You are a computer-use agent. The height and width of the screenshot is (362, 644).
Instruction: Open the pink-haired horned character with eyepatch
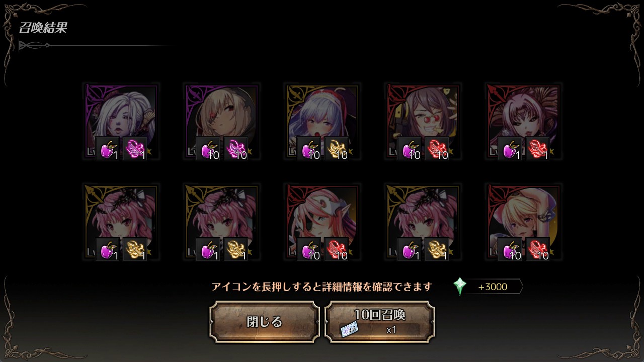point(322,222)
